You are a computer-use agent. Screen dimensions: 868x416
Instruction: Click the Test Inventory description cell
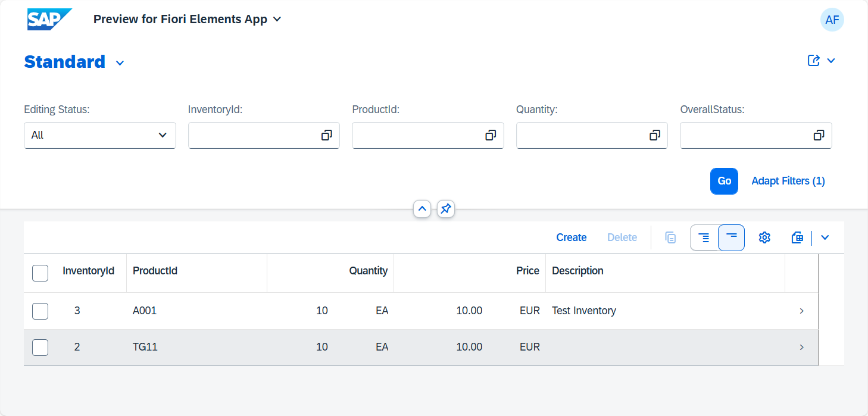[584, 311]
